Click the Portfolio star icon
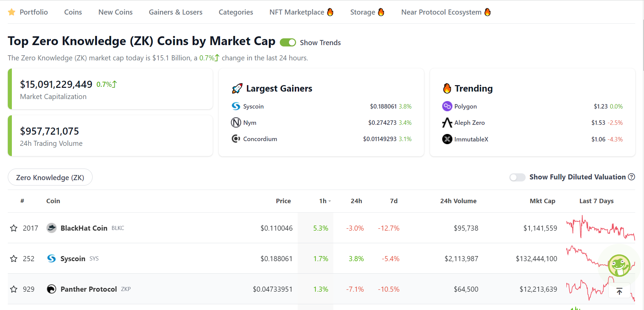Screen dimensions: 644x310 pyautogui.click(x=12, y=12)
